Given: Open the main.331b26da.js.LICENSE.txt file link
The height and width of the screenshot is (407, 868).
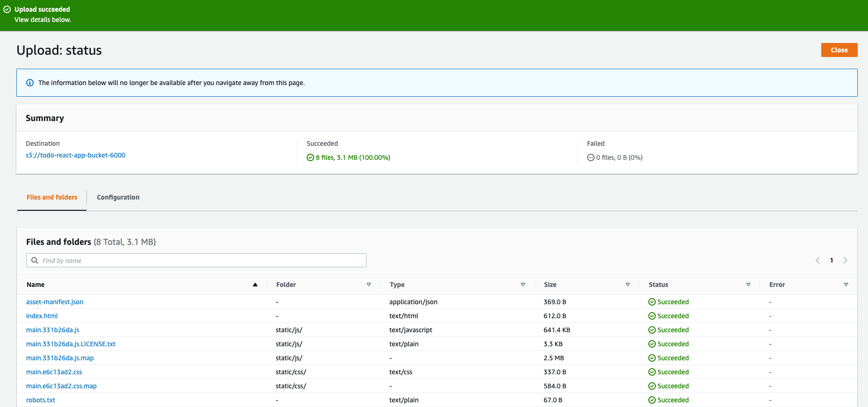Looking at the screenshot, I should point(71,344).
